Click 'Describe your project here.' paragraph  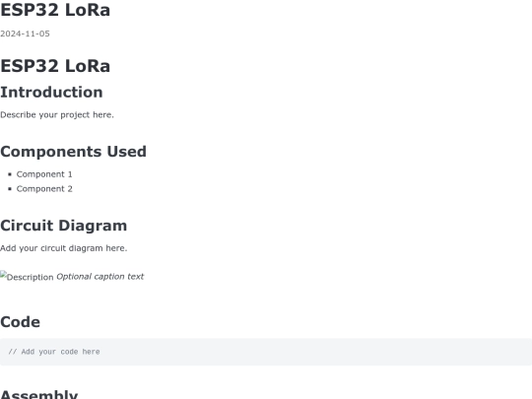coord(57,115)
